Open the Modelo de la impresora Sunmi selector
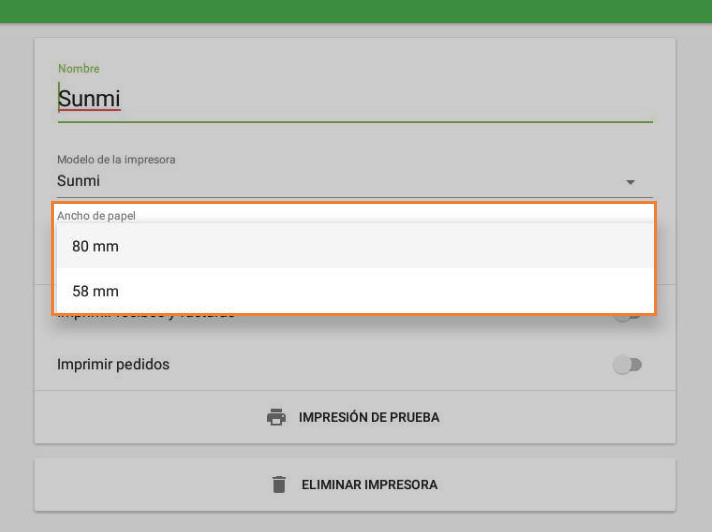This screenshot has width=712, height=532. point(355,181)
